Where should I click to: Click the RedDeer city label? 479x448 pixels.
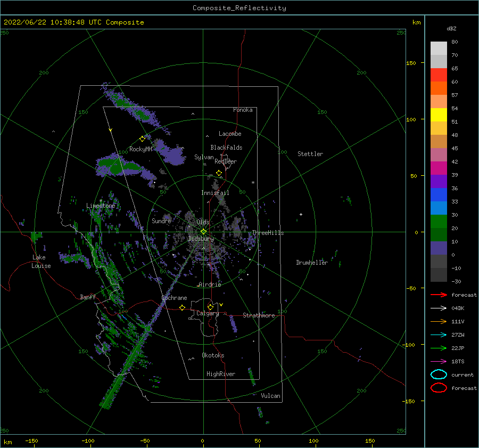[226, 161]
